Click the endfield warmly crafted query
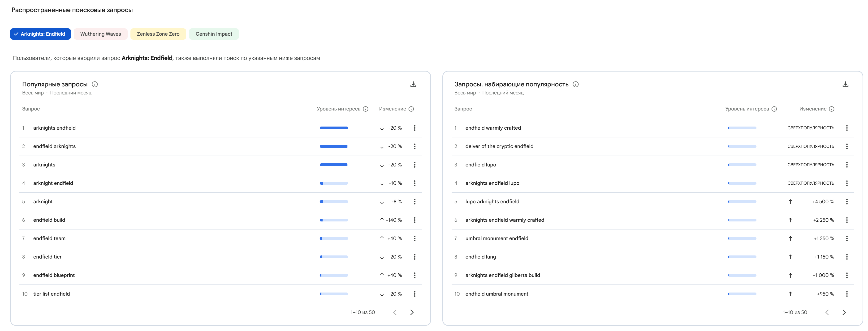 point(493,128)
